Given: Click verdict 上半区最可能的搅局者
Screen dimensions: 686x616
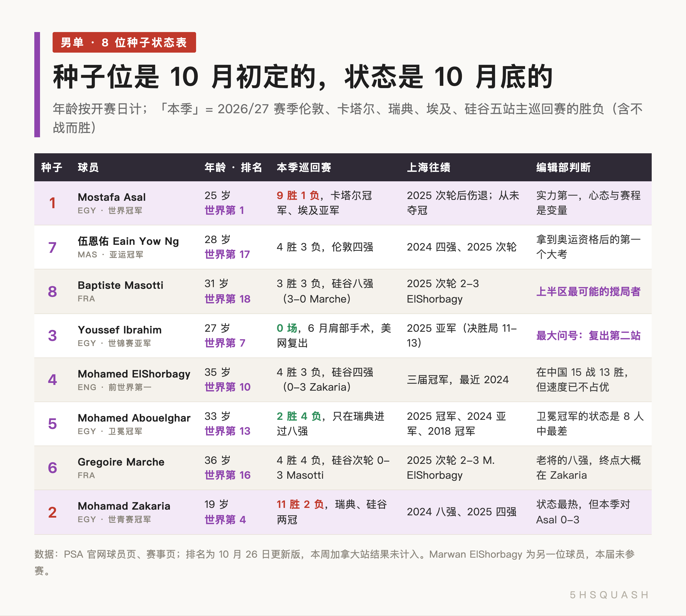Looking at the screenshot, I should 588,291.
